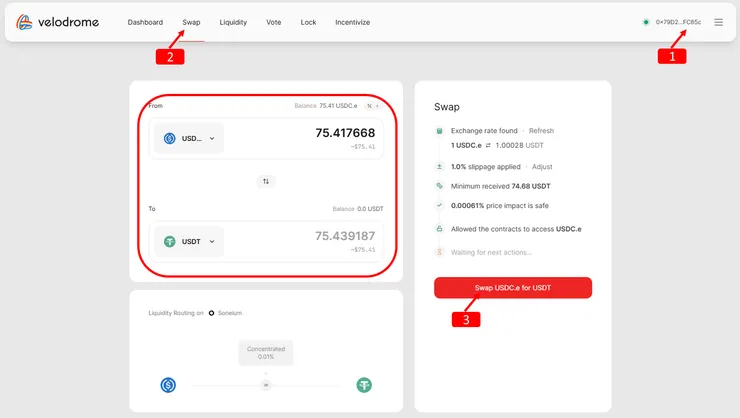The image size is (740, 418).
Task: Click the balance percentage selector button
Action: coord(373,106)
